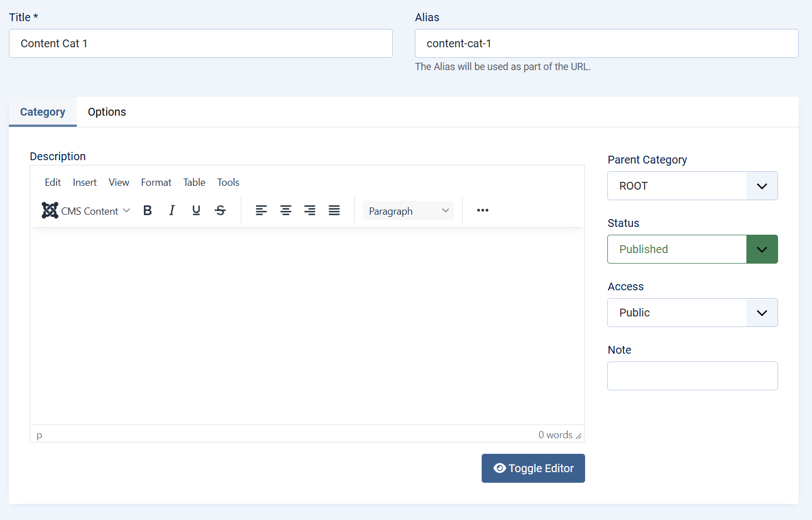Viewport: 812px width, 520px height.
Task: Toggle bold formatting in editor
Action: tap(147, 210)
